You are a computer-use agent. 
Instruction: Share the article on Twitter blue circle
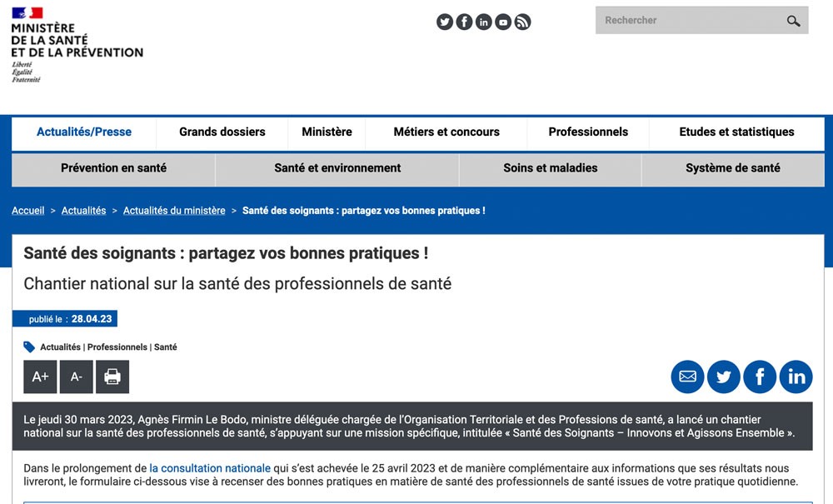(724, 377)
